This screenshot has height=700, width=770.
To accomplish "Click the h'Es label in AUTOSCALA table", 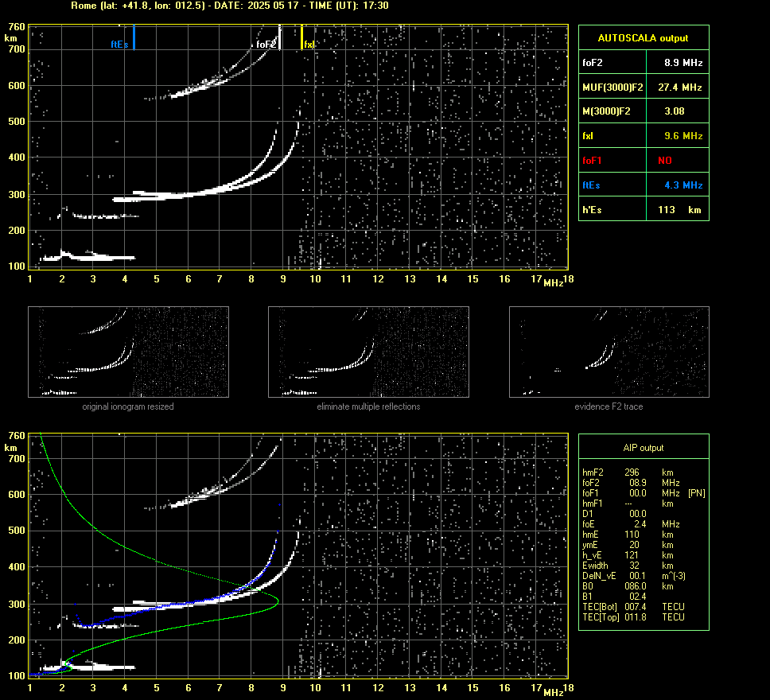I will [592, 210].
